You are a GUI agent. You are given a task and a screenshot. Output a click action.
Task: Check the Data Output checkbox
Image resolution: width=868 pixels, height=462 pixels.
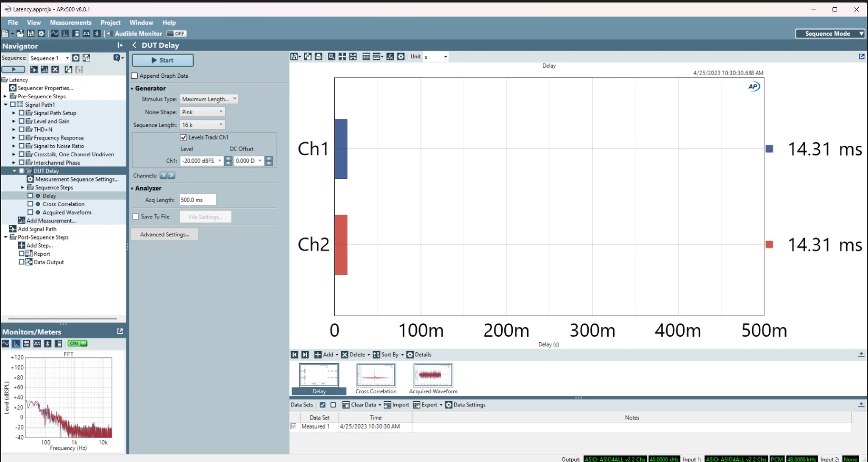click(x=22, y=262)
